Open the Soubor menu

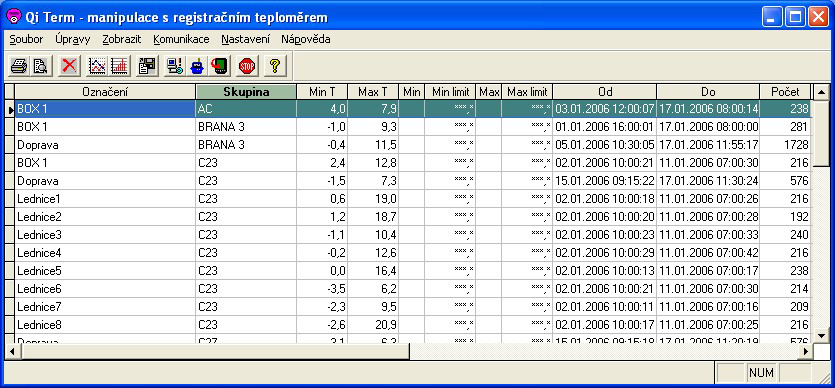(x=26, y=39)
